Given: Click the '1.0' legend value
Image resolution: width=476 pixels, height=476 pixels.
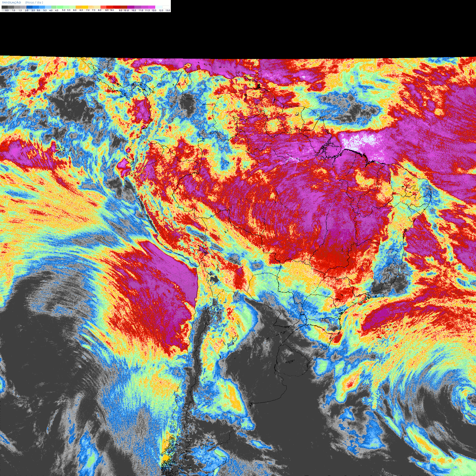Looking at the screenshot, I should coord(13,10).
